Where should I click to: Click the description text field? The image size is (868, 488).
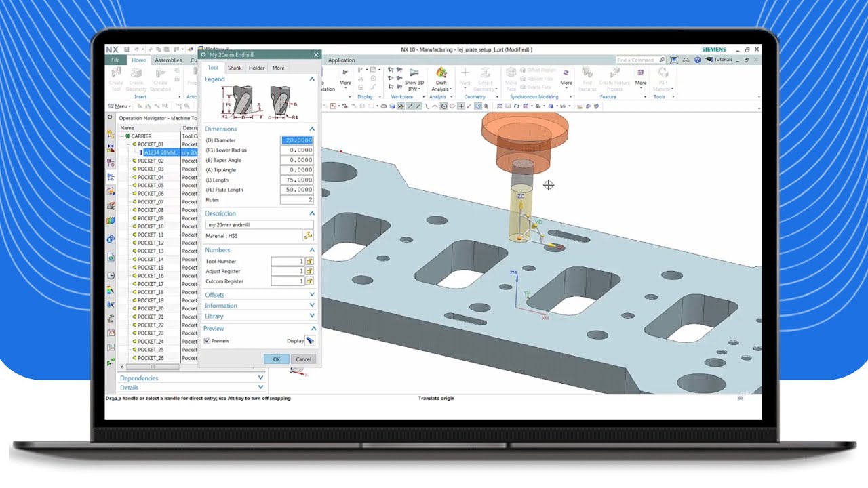259,224
